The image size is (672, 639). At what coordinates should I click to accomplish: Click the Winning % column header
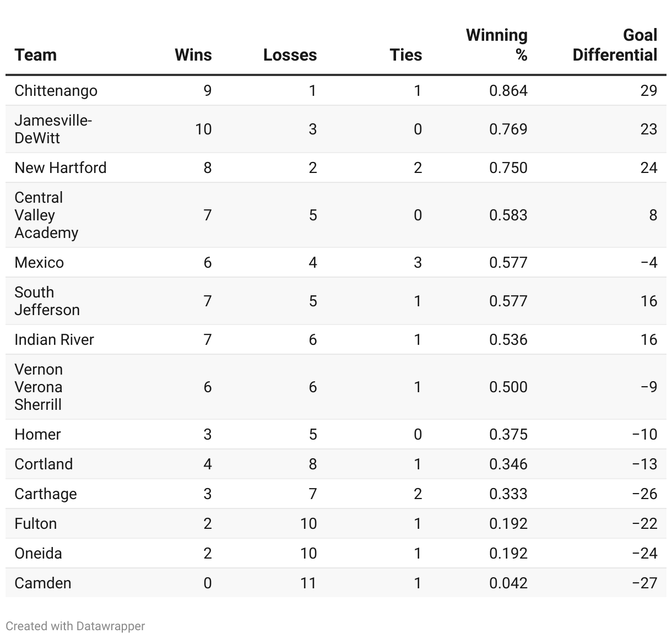[497, 45]
